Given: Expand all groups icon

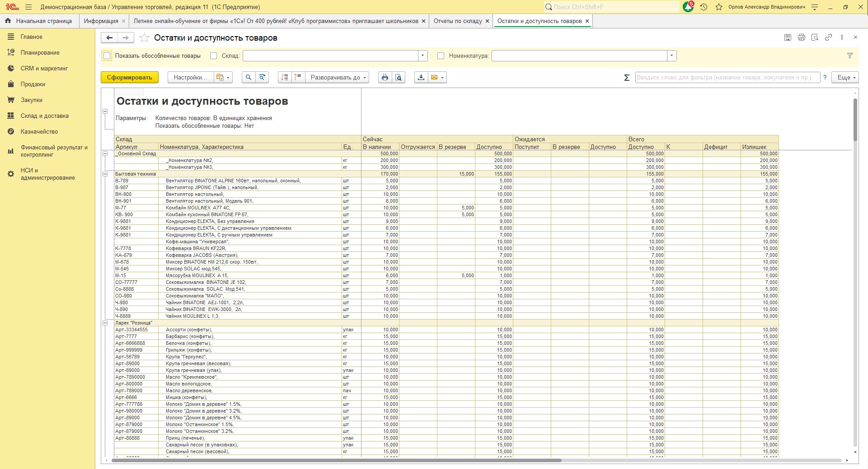Looking at the screenshot, I should click(298, 77).
